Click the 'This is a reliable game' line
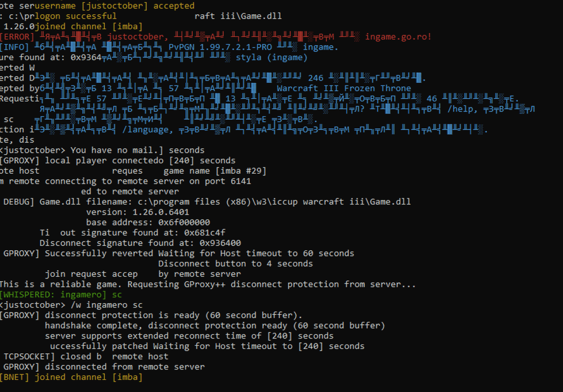Image resolution: width=563 pixels, height=392 pixels. click(x=208, y=284)
